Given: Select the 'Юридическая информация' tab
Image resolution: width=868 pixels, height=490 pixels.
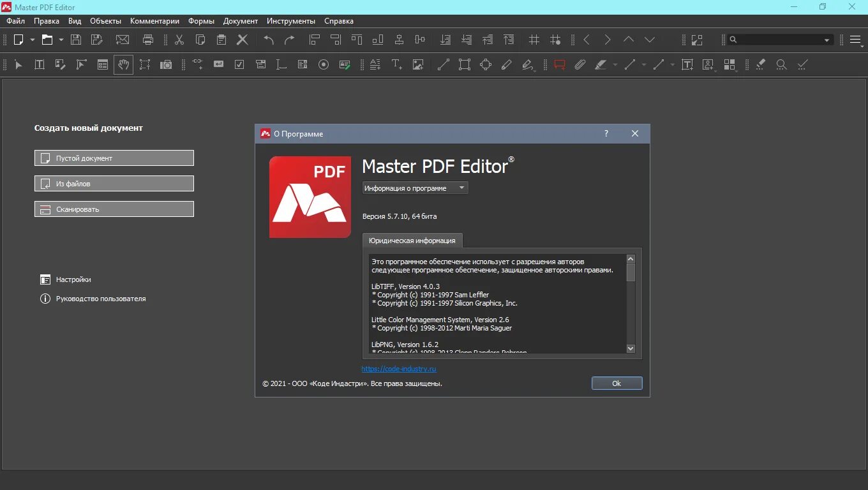Looking at the screenshot, I should pyautogui.click(x=412, y=241).
